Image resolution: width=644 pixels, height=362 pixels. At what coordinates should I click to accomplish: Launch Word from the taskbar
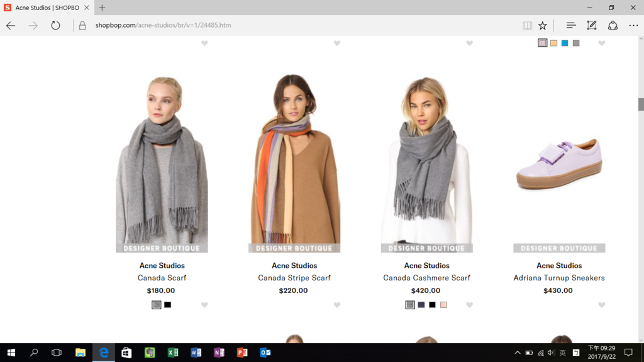[x=196, y=353]
